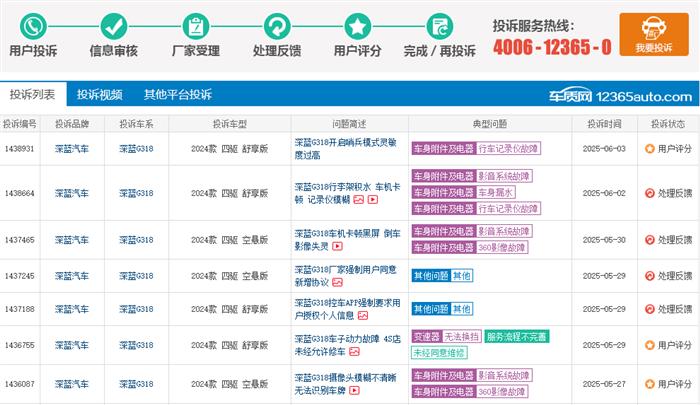Image resolution: width=700 pixels, height=405 pixels.
Task: Click the 车质网 12365auto.com logo
Action: click(620, 96)
